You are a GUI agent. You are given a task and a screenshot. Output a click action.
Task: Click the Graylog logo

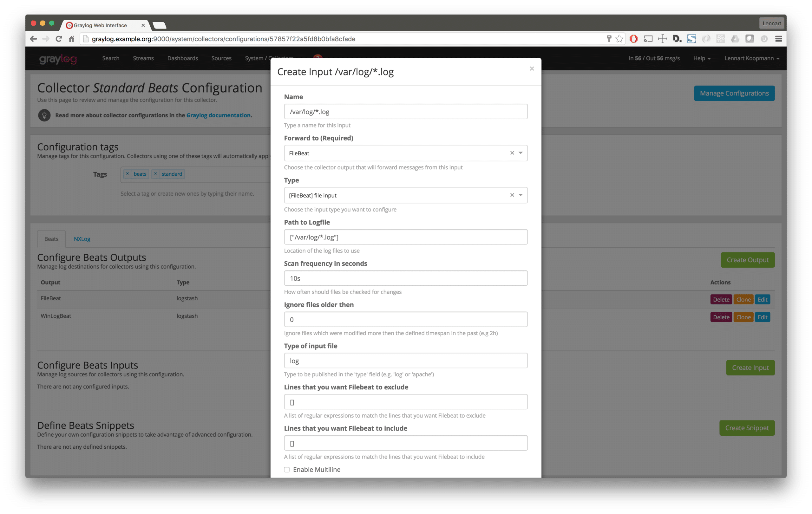click(x=58, y=59)
